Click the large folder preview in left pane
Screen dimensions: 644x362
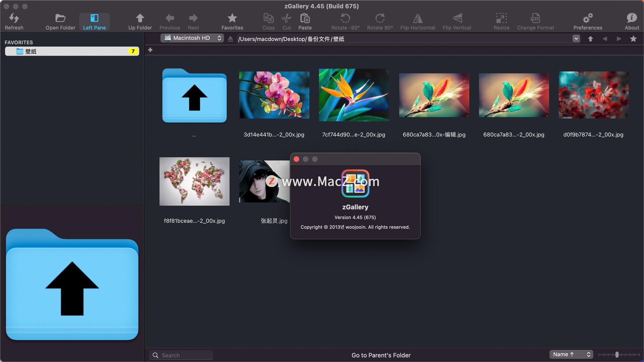[x=72, y=285]
